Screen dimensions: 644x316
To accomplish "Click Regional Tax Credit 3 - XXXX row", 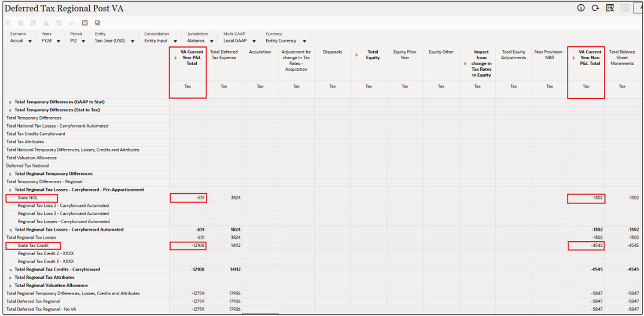I will [46, 261].
